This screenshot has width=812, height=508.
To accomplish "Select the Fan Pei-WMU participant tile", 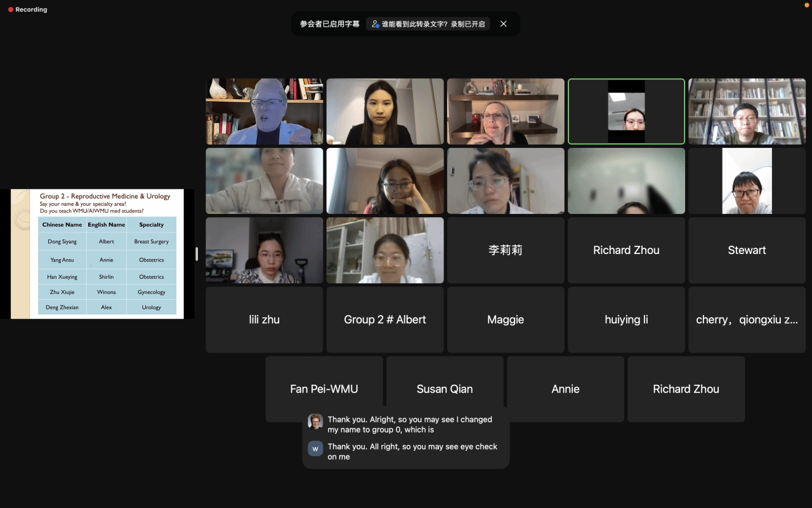I will pyautogui.click(x=324, y=389).
